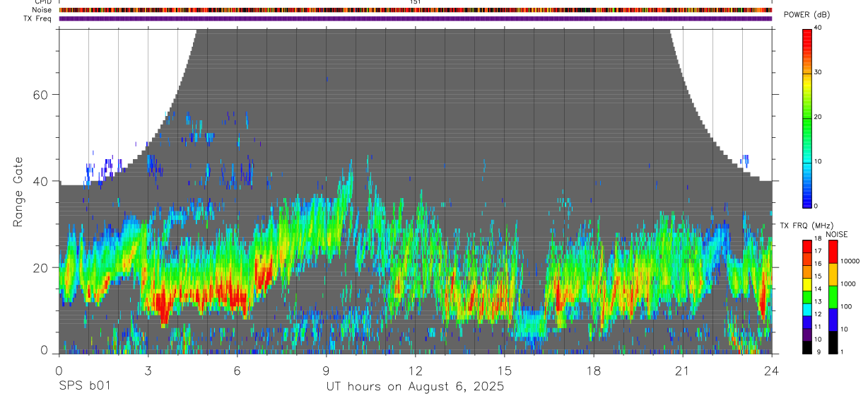The height and width of the screenshot is (401, 868).
Task: Click the TX Freq row label at top
Action: pyautogui.click(x=37, y=18)
